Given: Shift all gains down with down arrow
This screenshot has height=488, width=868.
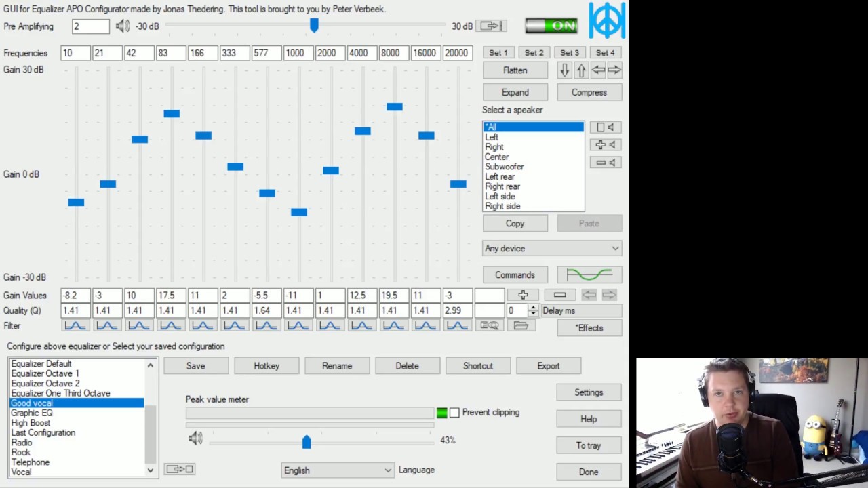Looking at the screenshot, I should tap(564, 70).
